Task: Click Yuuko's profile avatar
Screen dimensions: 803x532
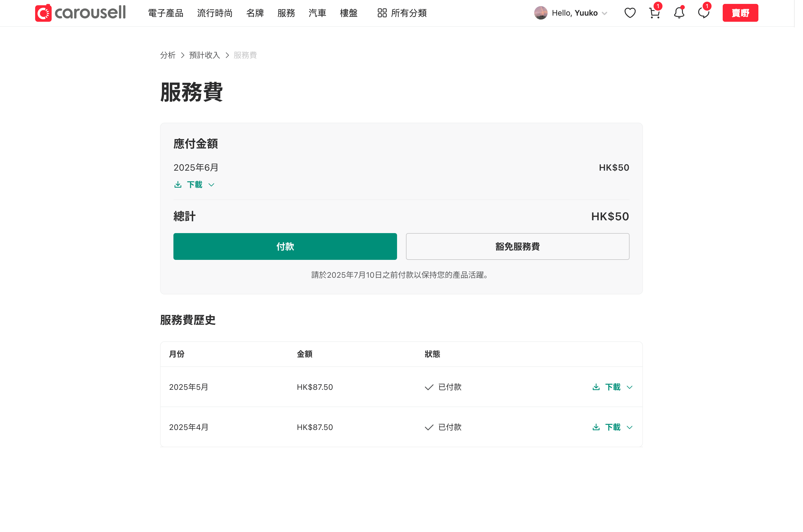Action: 540,13
